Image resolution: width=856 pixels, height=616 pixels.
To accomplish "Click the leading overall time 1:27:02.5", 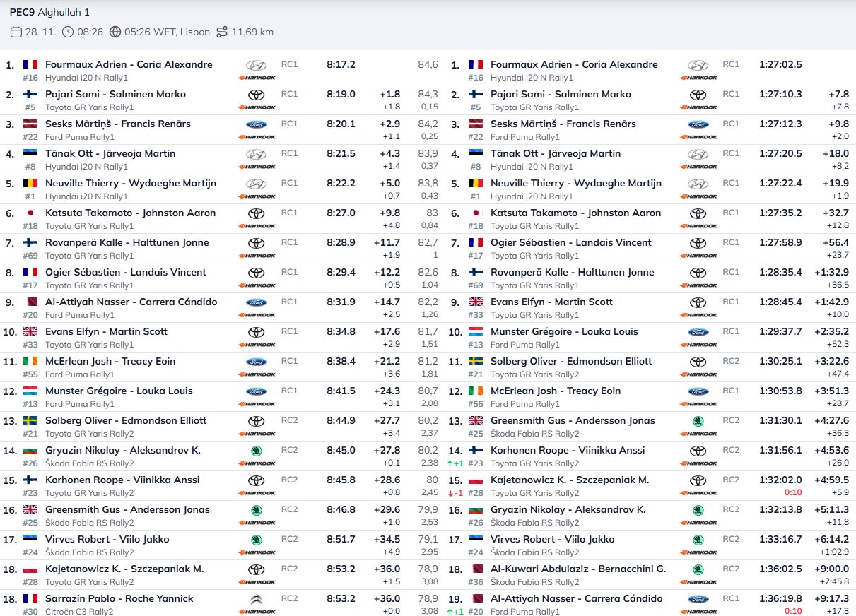I will pyautogui.click(x=780, y=64).
